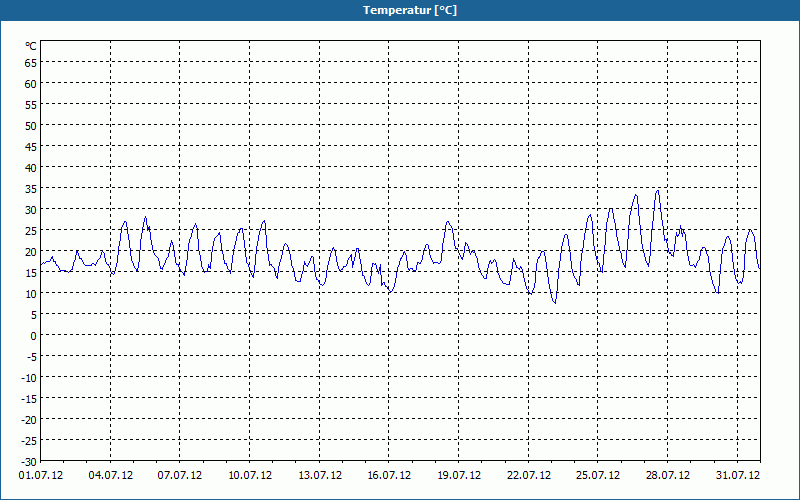
Task: Pick the -25 temperature axis label
Action: pos(29,441)
